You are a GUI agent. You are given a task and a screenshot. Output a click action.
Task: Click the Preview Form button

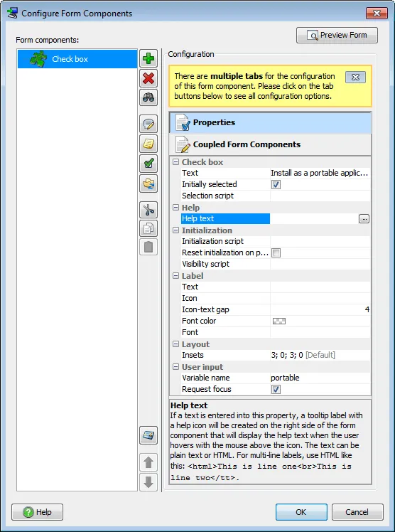click(337, 36)
